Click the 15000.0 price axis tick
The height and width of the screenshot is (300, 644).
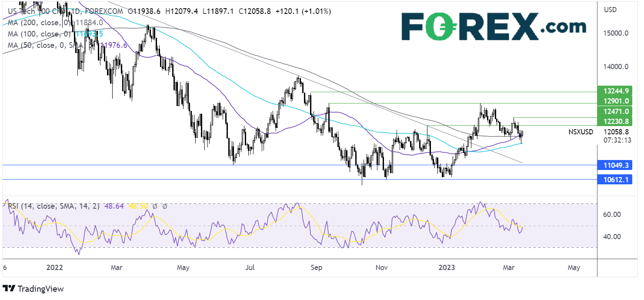pos(617,33)
